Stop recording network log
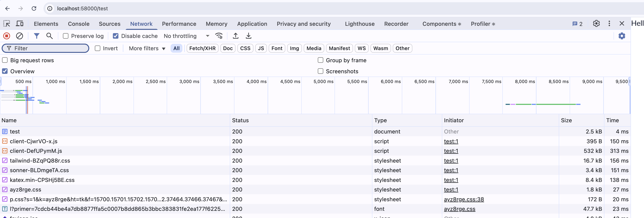The height and width of the screenshot is (218, 644). [x=7, y=36]
